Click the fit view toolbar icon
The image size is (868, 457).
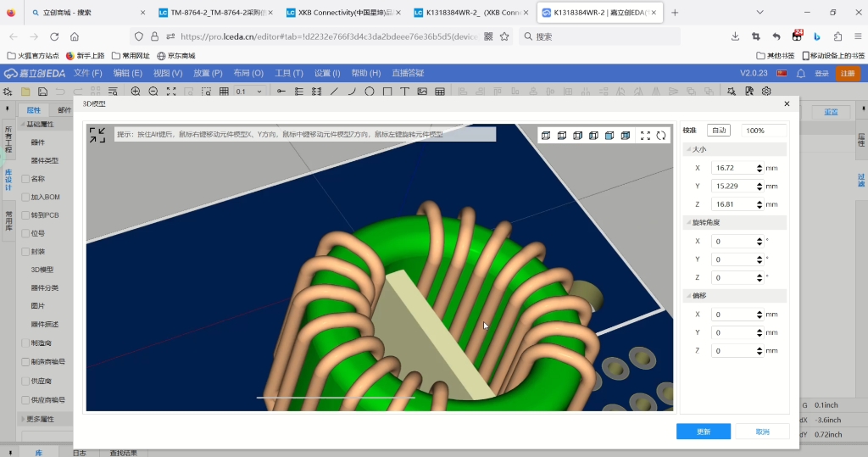coord(171,92)
